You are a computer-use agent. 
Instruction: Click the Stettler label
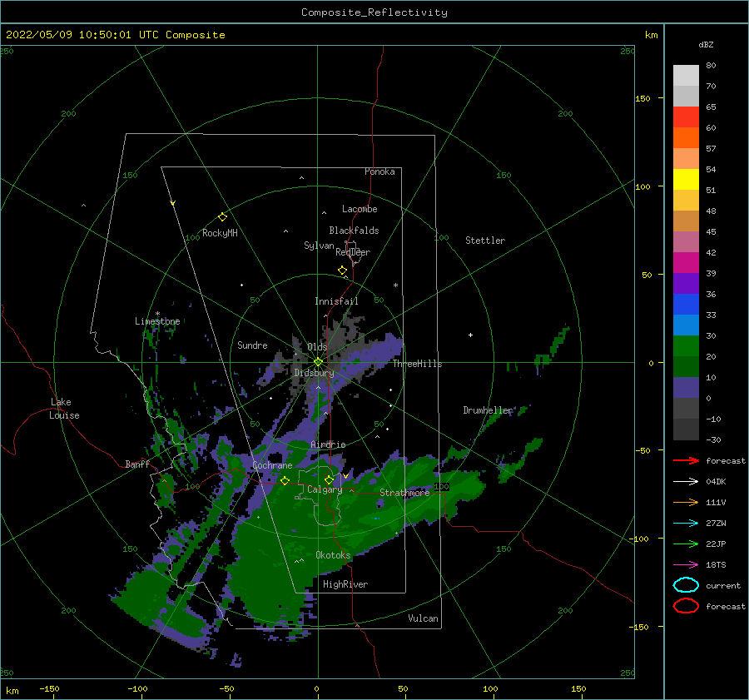(x=485, y=241)
